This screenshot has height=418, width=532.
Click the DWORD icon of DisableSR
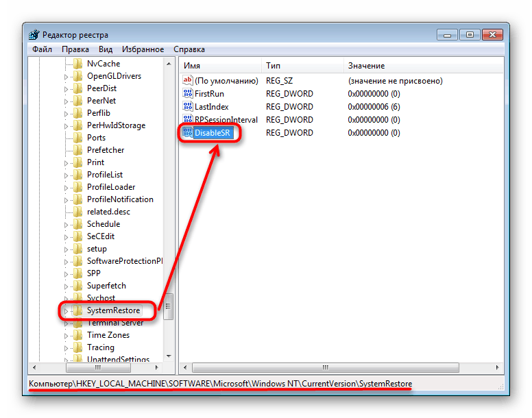(x=188, y=132)
